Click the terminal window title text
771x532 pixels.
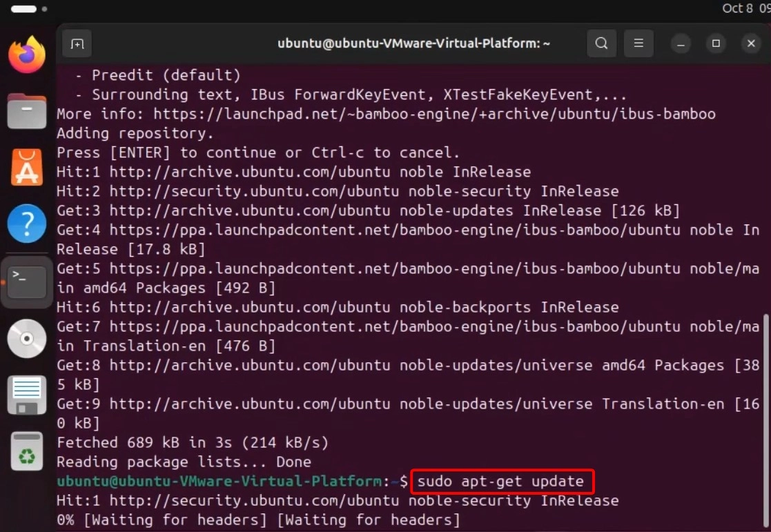point(413,43)
